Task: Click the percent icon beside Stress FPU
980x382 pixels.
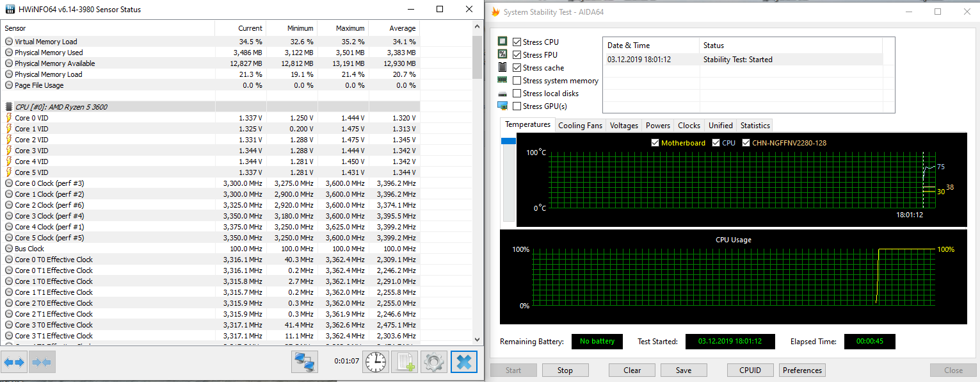Action: coord(502,54)
